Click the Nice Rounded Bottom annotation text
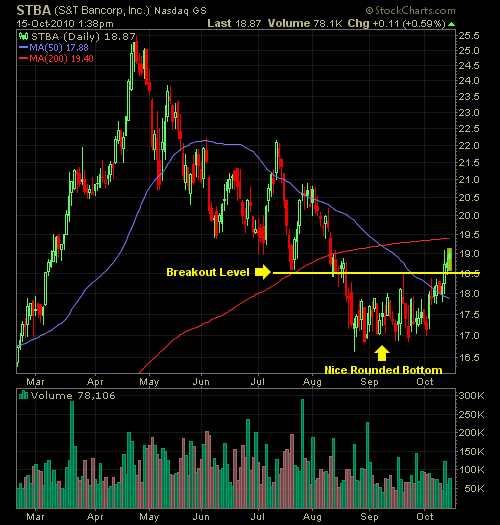Screen dimensions: 500x525 (x=383, y=370)
